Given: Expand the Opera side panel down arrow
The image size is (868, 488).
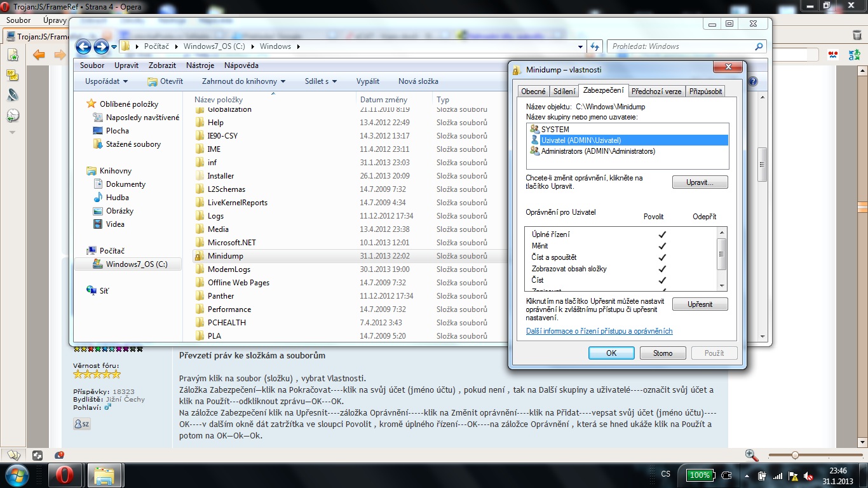Looking at the screenshot, I should tap(12, 133).
